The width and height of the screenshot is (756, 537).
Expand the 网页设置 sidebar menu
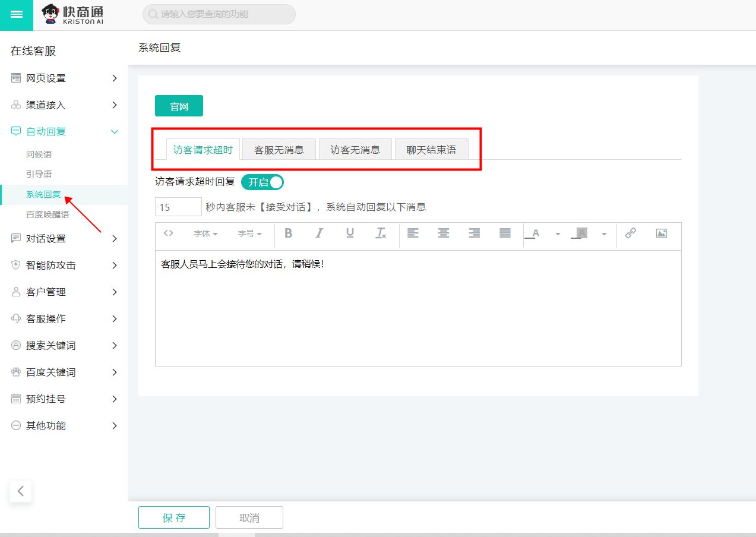click(64, 78)
